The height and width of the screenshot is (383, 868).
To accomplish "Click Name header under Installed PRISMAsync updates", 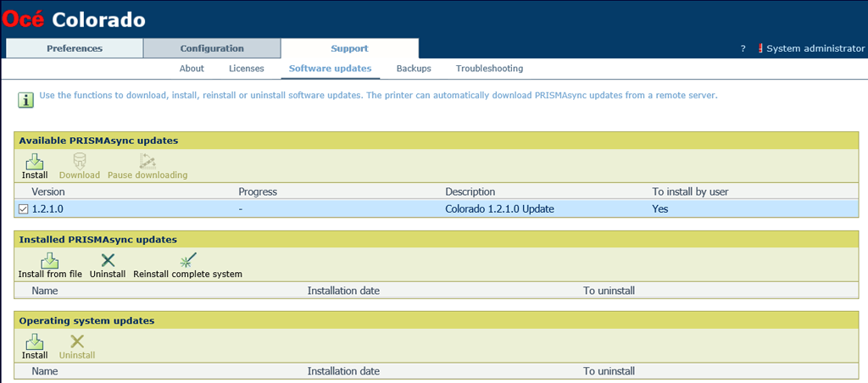I will pos(45,291).
